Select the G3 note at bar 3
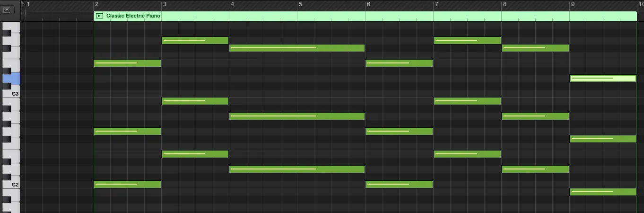This screenshot has height=213, width=644. click(x=195, y=40)
